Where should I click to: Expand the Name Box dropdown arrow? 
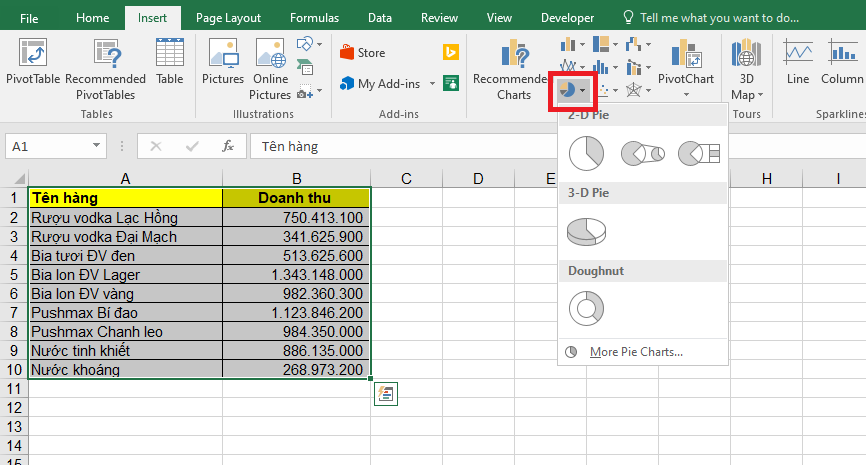[x=96, y=146]
